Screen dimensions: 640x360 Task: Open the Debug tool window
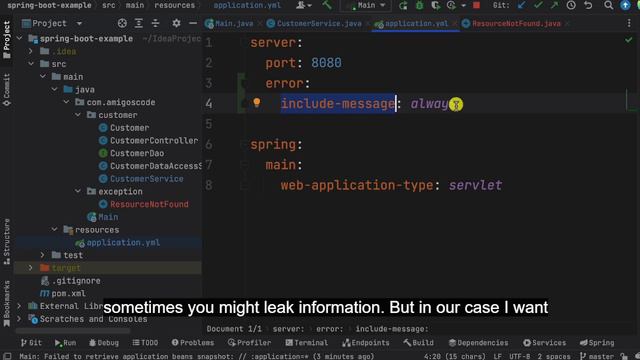104,342
